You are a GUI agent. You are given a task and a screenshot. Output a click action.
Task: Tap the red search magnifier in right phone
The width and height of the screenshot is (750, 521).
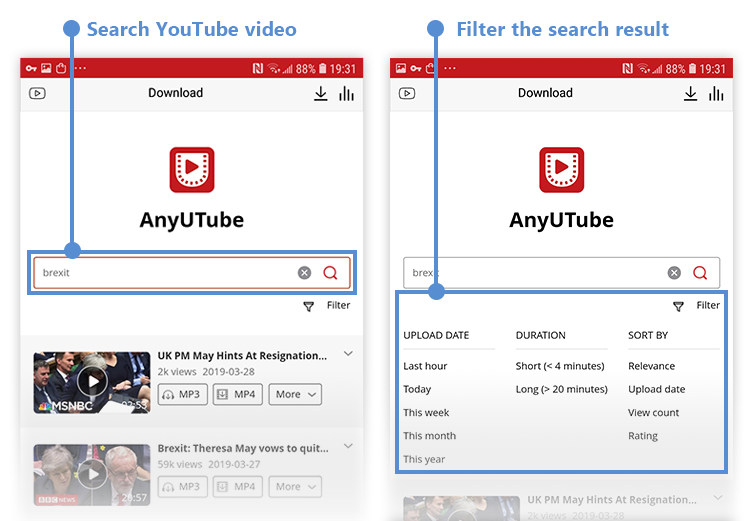(700, 273)
